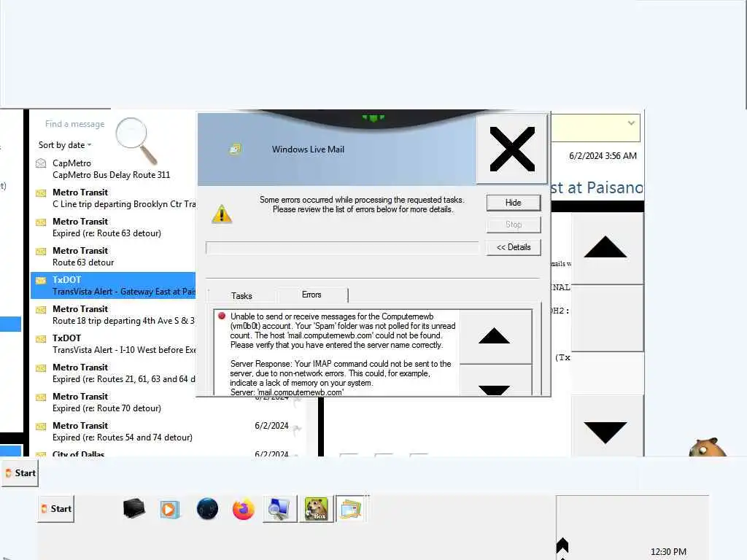Click envelope icon of Routes 21, 61, 63 message
The image size is (747, 560).
click(x=41, y=367)
